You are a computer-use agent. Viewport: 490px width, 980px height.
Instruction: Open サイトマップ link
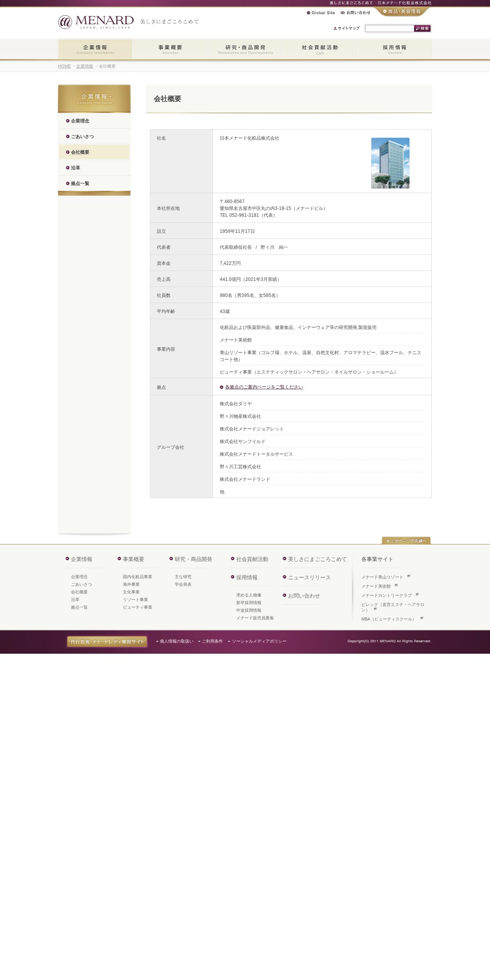(x=347, y=28)
